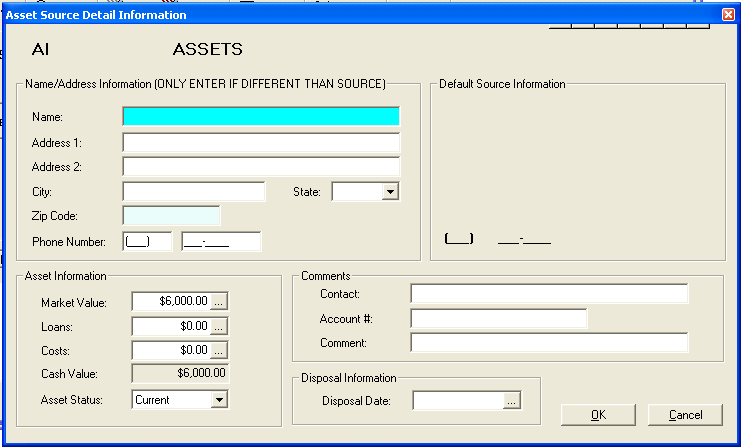
Task: Click the Comments group label
Action: (x=326, y=276)
